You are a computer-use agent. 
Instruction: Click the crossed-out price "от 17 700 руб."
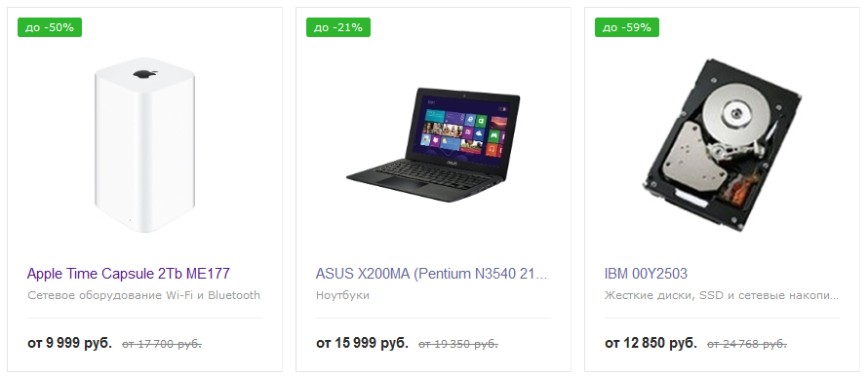(x=162, y=344)
